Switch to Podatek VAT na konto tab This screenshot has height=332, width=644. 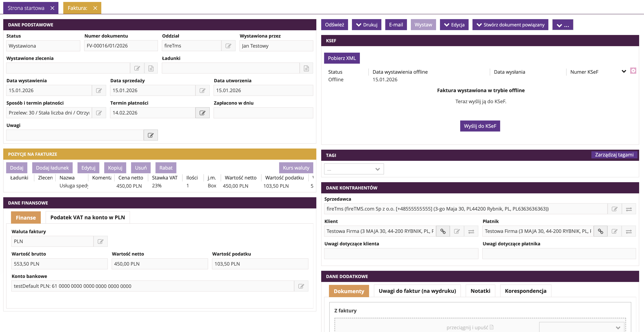[88, 217]
